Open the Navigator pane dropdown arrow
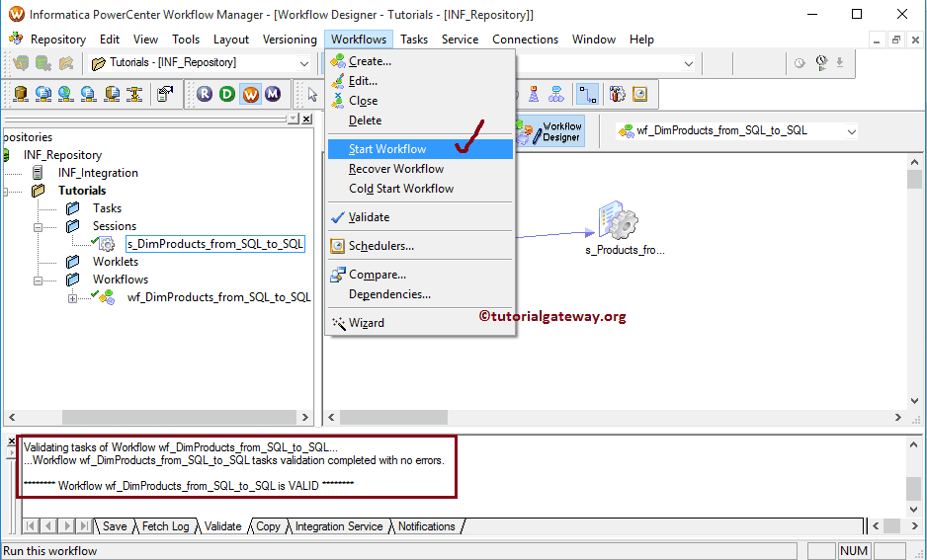This screenshot has height=560, width=927. pyautogui.click(x=294, y=120)
